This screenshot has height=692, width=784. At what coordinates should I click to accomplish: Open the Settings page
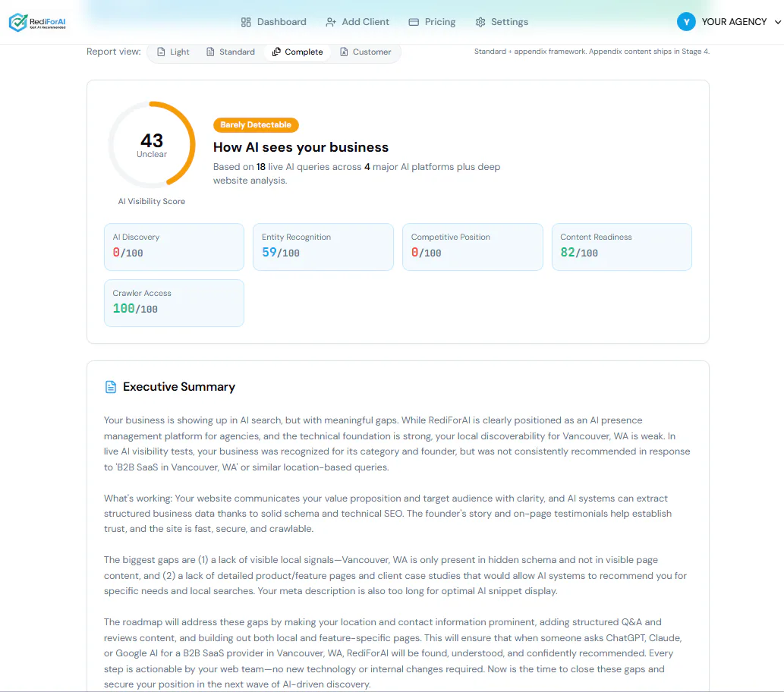point(502,22)
